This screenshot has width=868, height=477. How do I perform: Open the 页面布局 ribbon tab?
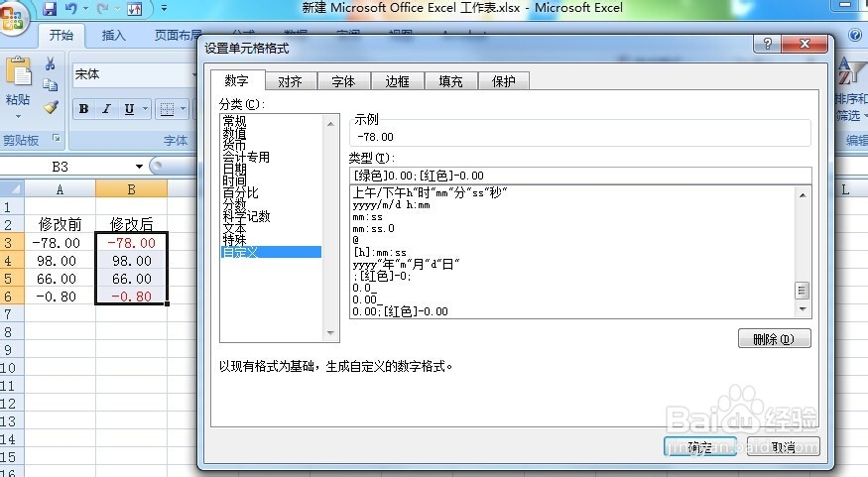(x=176, y=36)
